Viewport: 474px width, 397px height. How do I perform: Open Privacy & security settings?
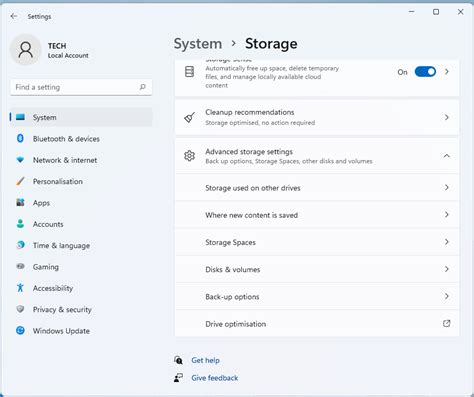tap(81, 309)
